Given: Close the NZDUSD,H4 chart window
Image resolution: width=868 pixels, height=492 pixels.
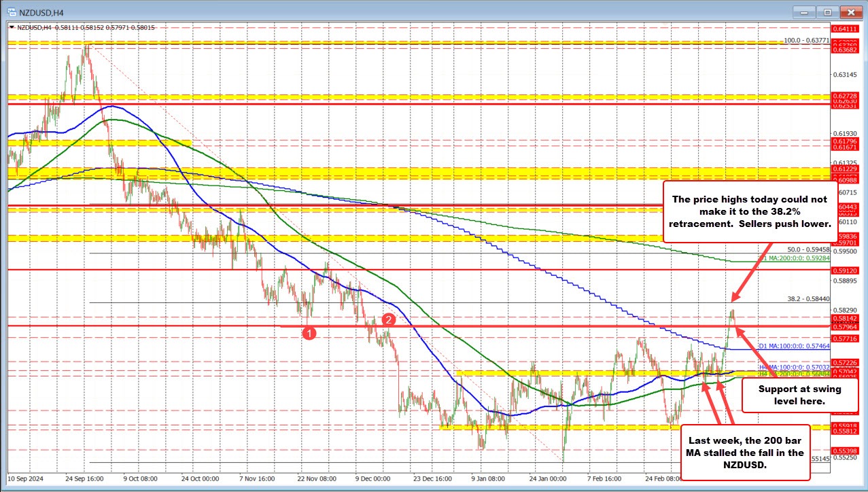Looking at the screenshot, I should 850,12.
